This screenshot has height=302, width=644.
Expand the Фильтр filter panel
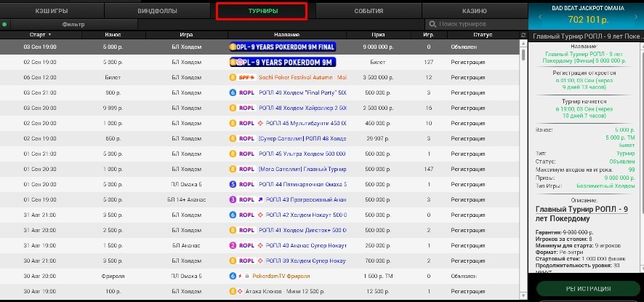point(73,24)
